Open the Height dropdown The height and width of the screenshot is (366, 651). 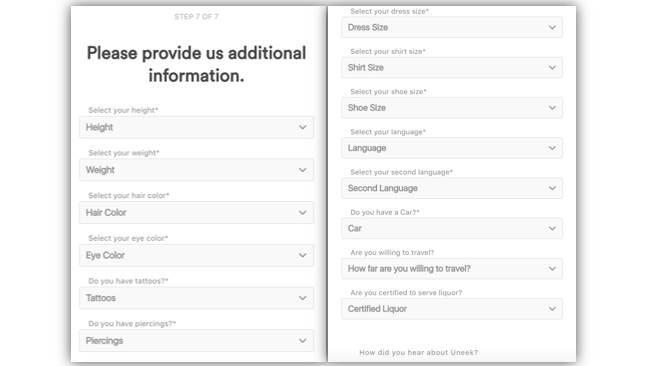coord(196,127)
